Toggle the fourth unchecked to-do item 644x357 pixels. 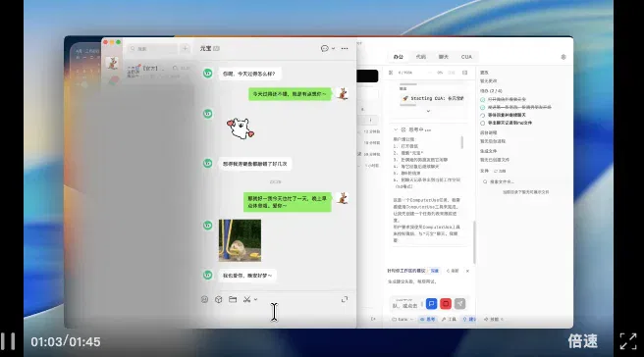tap(483, 124)
